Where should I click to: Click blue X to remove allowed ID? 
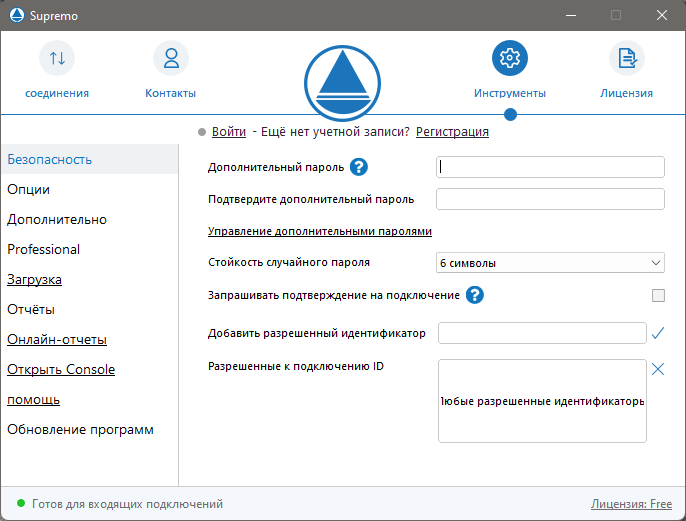tap(658, 369)
